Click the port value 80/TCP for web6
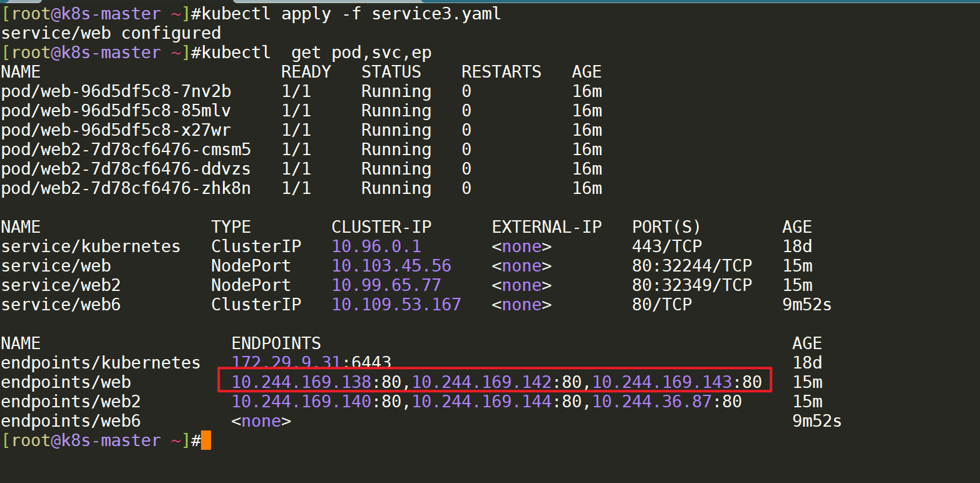The width and height of the screenshot is (980, 483). tap(662, 305)
